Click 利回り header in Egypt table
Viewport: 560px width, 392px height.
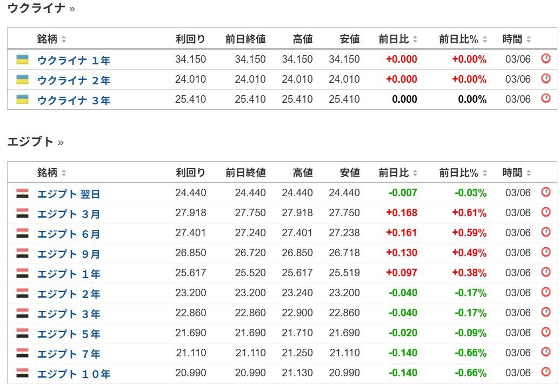coord(190,173)
